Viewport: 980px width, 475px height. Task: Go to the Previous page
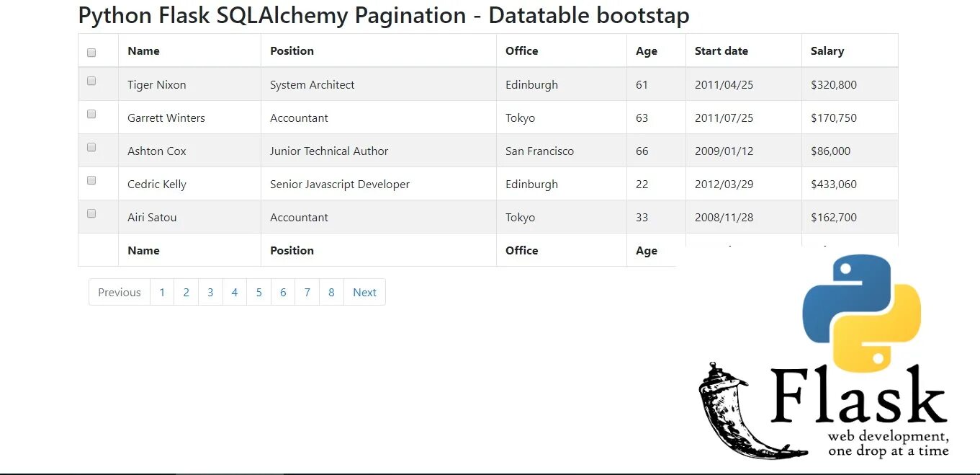pos(120,292)
